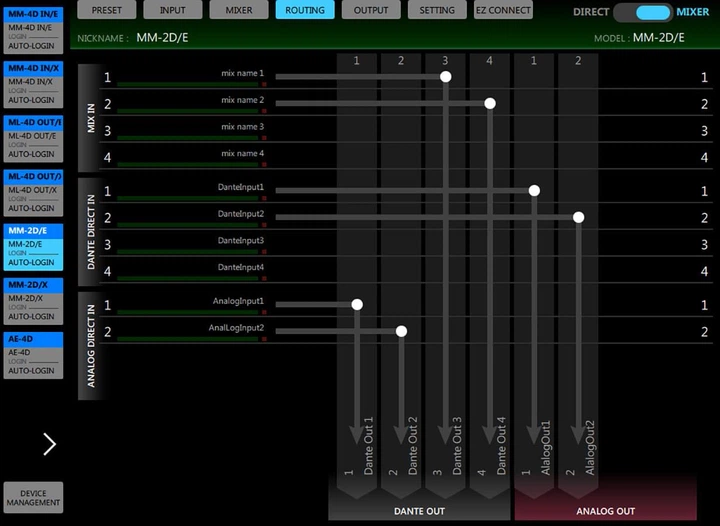Image resolution: width=720 pixels, height=526 pixels.
Task: Click the AlalogOut1 arrow label
Action: click(x=545, y=448)
